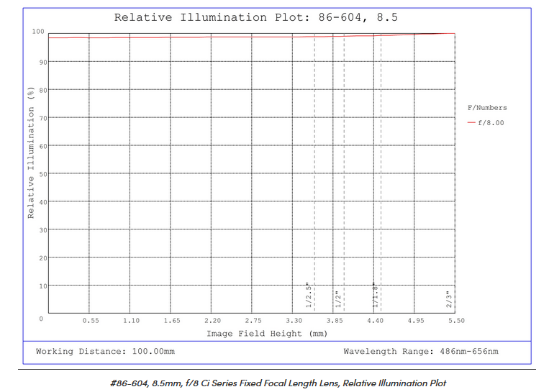549x392 pixels.
Task: Select the 1/2.5" sensor size marker label
Action: pos(308,295)
